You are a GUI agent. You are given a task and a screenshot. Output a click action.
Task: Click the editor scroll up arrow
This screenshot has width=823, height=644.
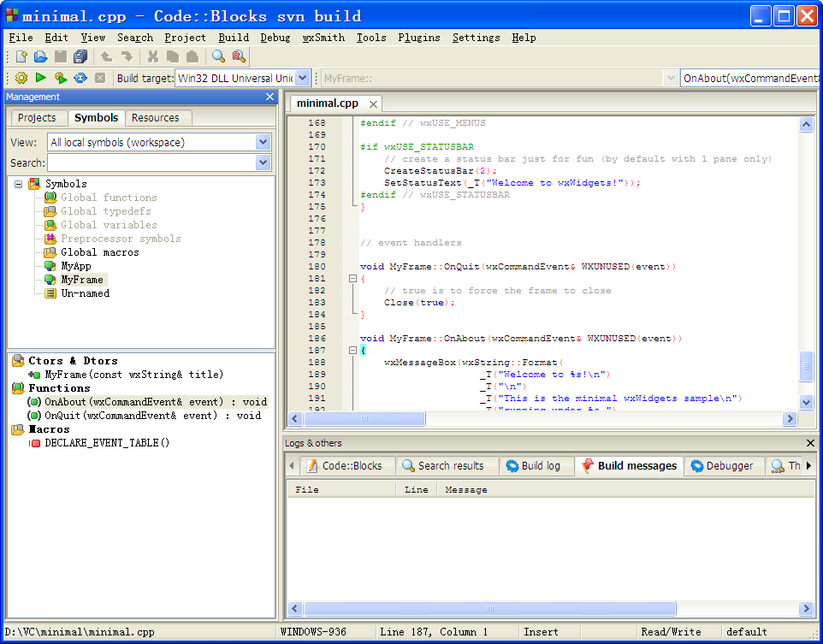point(806,124)
